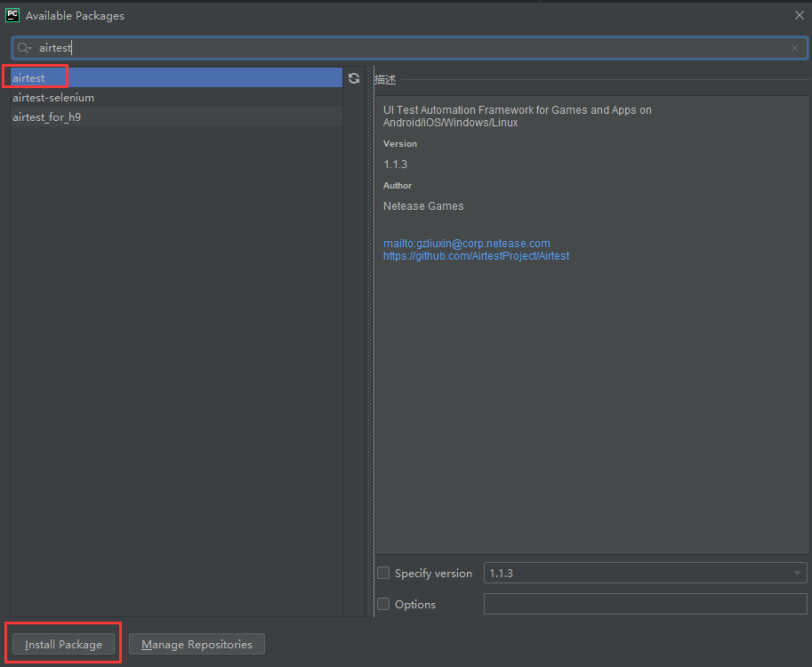Select the airtest package row

pos(177,77)
